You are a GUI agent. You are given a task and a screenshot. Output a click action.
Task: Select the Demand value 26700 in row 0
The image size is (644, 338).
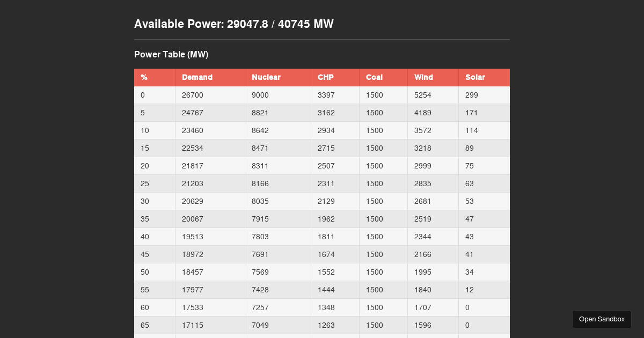(193, 95)
